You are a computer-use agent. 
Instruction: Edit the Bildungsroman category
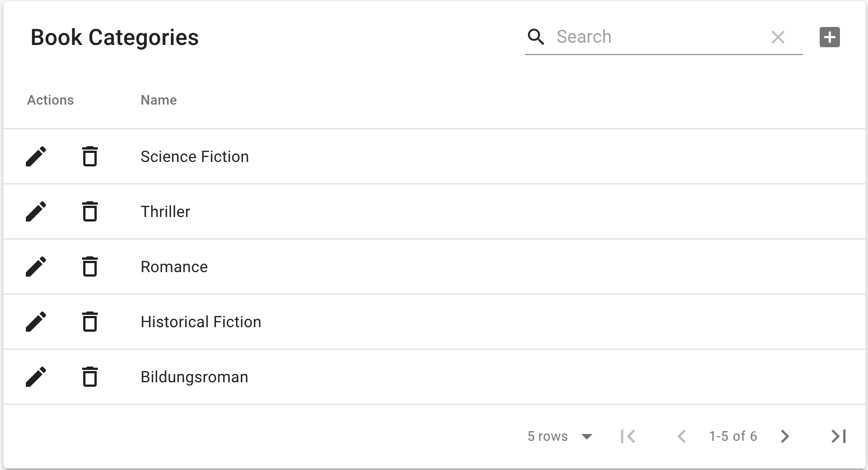[x=36, y=377]
